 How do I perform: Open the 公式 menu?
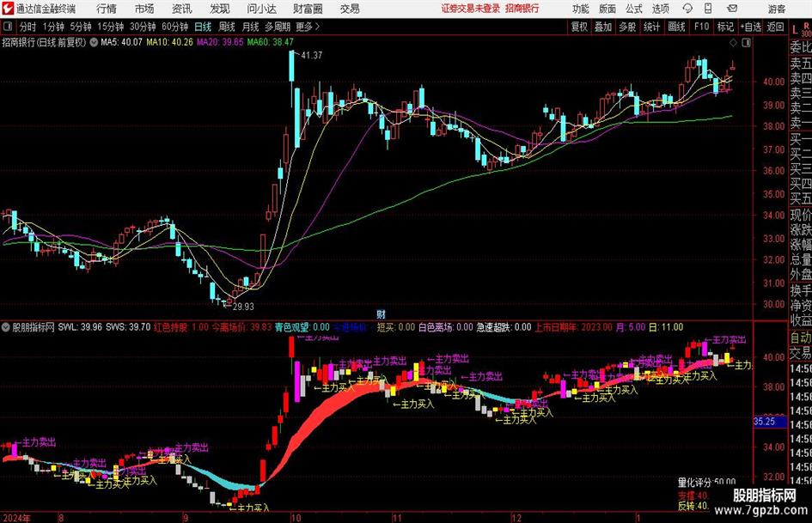(x=633, y=9)
